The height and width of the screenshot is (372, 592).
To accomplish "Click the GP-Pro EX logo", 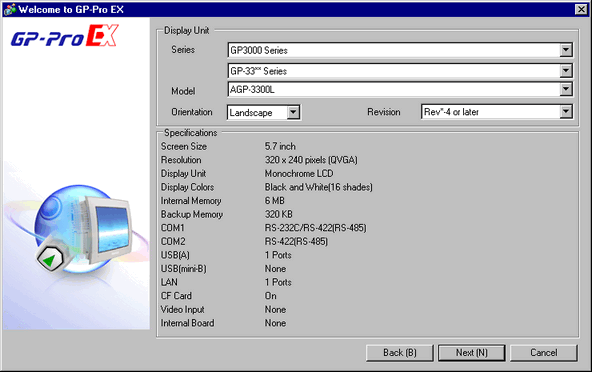I will click(65, 36).
